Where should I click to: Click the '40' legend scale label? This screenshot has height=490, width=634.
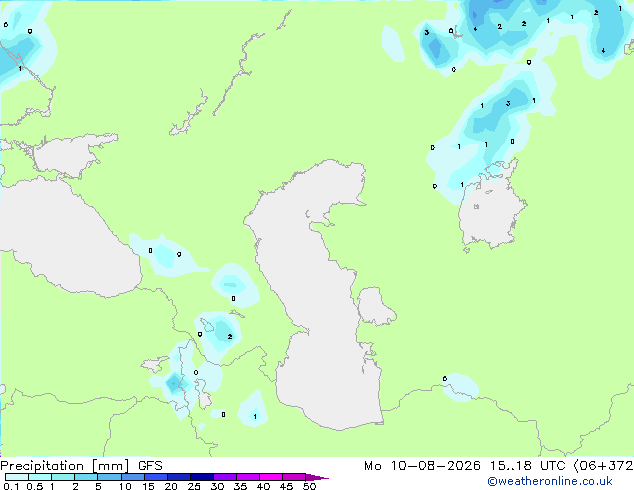(263, 486)
